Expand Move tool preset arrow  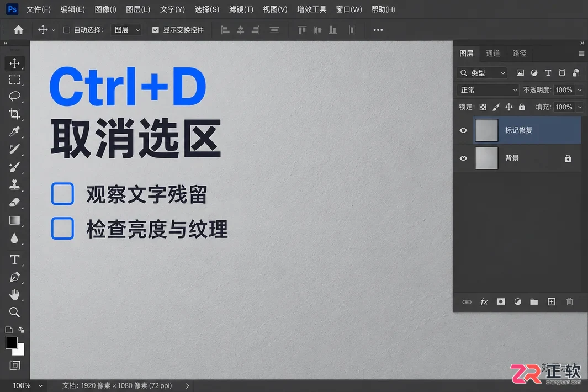click(53, 30)
